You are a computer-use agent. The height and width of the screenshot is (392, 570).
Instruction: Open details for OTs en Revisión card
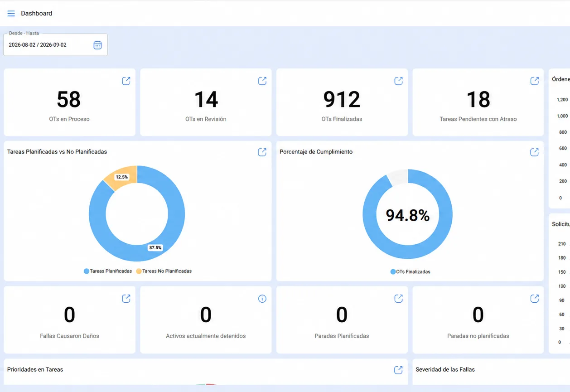pyautogui.click(x=262, y=81)
